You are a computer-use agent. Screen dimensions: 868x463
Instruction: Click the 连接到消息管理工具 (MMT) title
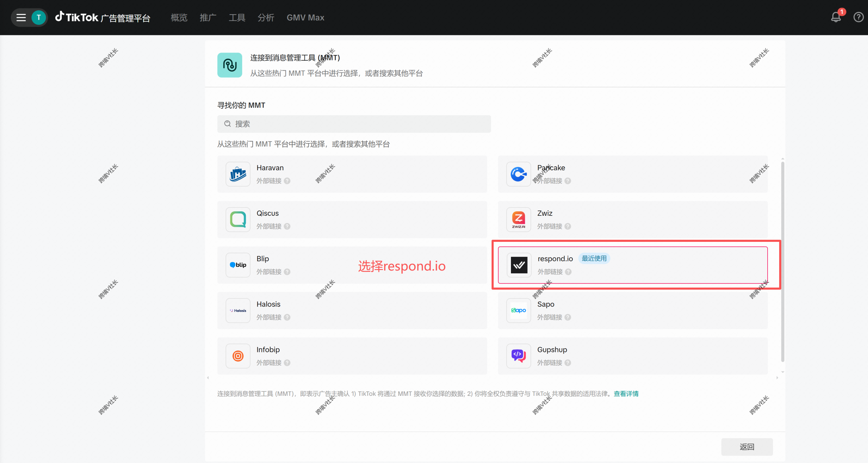click(x=295, y=58)
